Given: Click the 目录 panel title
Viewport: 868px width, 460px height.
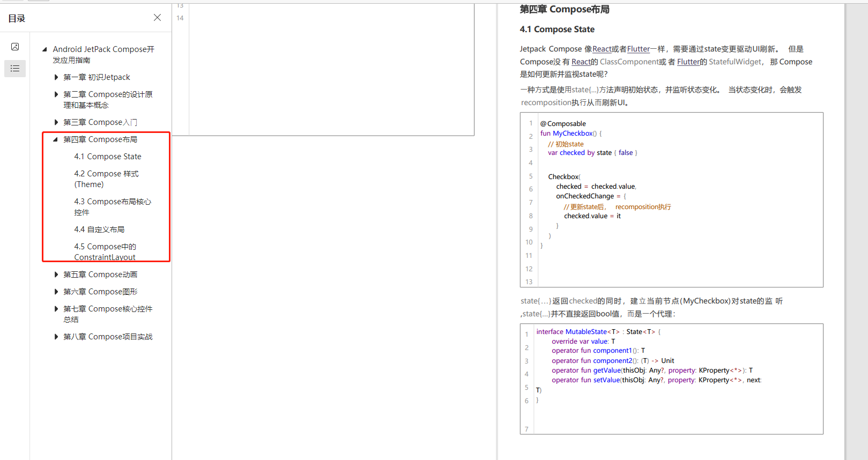Looking at the screenshot, I should coord(17,18).
